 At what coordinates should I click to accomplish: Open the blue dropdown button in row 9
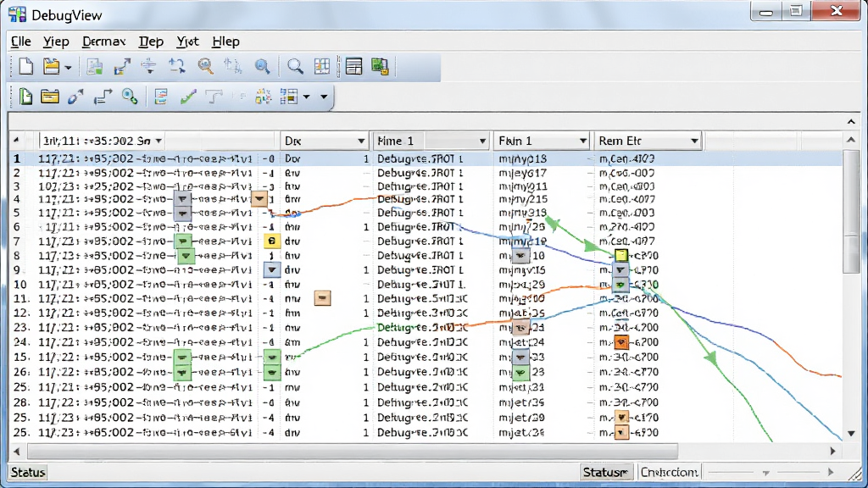[271, 270]
